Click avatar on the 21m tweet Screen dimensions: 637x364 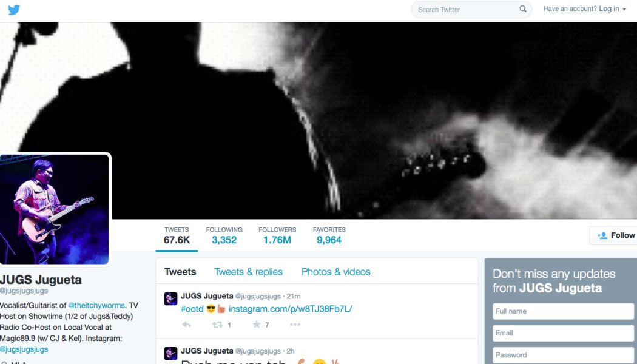[171, 298]
